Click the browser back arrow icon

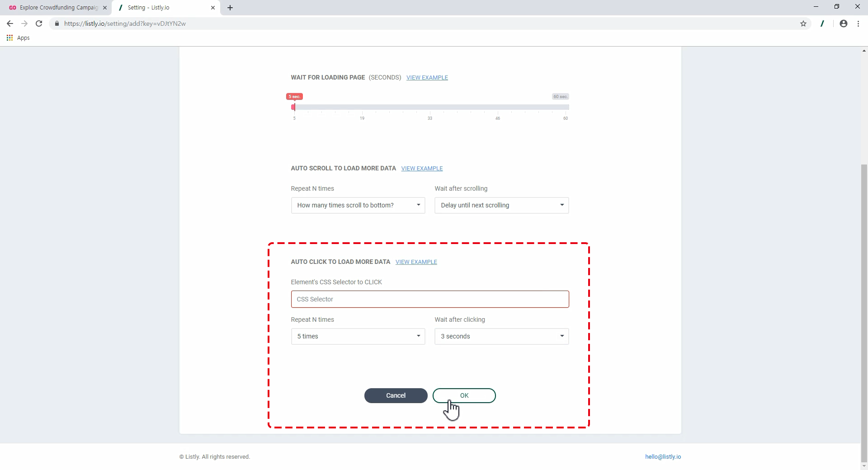[x=10, y=23]
